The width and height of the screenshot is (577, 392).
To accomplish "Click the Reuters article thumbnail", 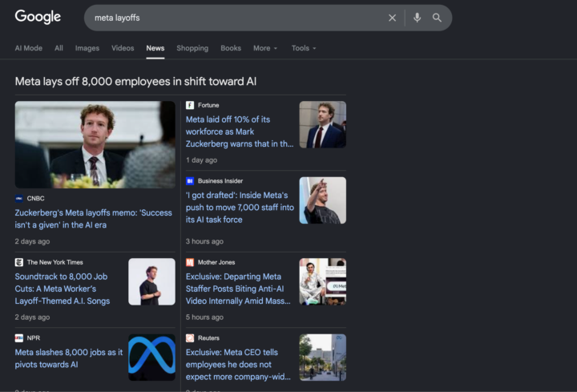I will coord(323,358).
